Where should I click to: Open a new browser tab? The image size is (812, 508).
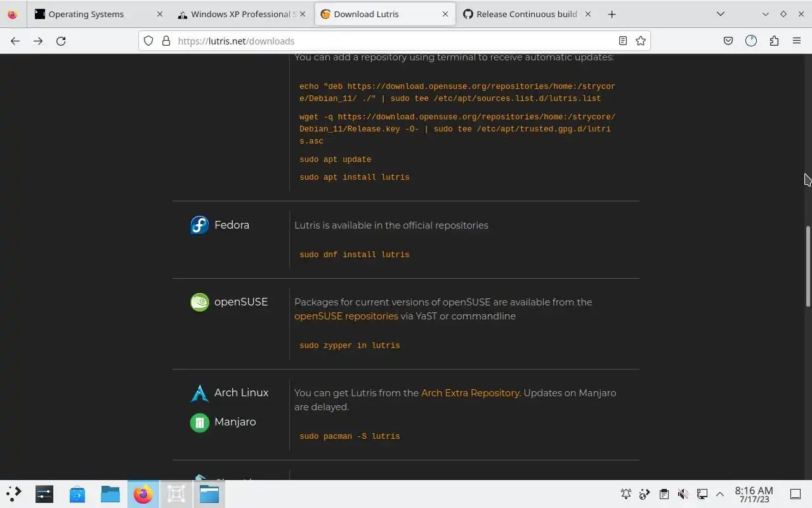tap(612, 14)
